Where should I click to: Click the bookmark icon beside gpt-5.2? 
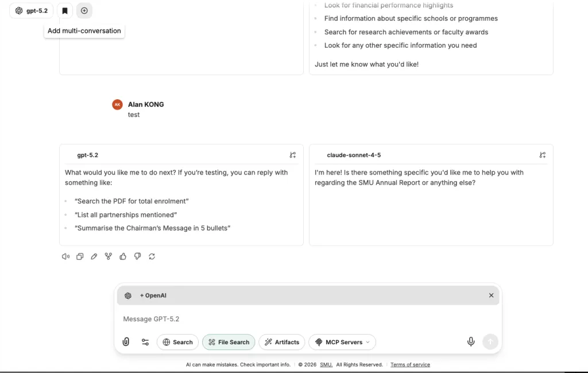click(65, 10)
